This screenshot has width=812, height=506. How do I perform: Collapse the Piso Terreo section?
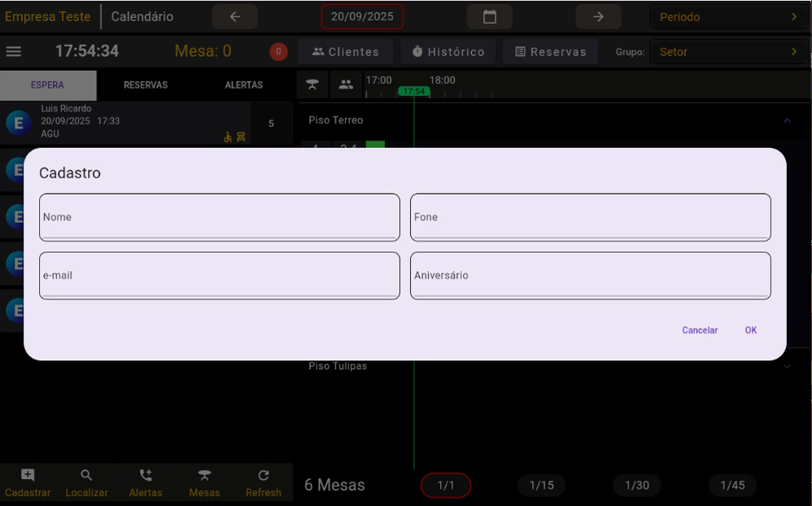(787, 120)
